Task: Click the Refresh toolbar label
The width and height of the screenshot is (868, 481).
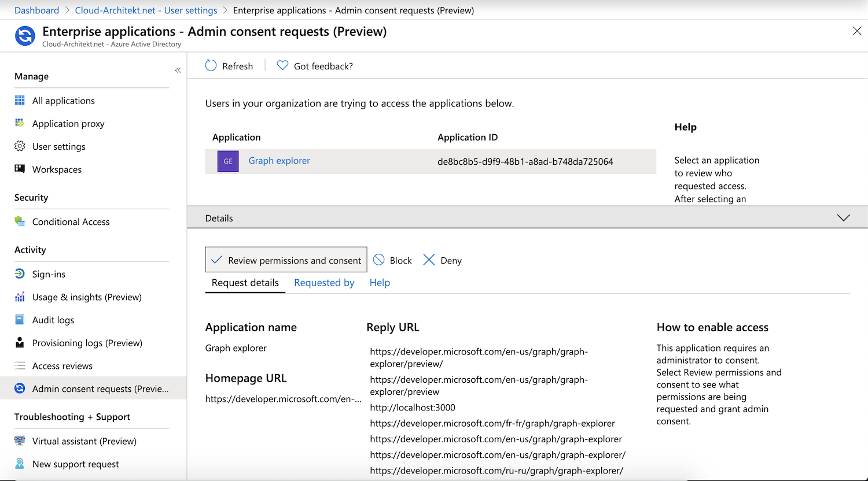Action: (237, 66)
